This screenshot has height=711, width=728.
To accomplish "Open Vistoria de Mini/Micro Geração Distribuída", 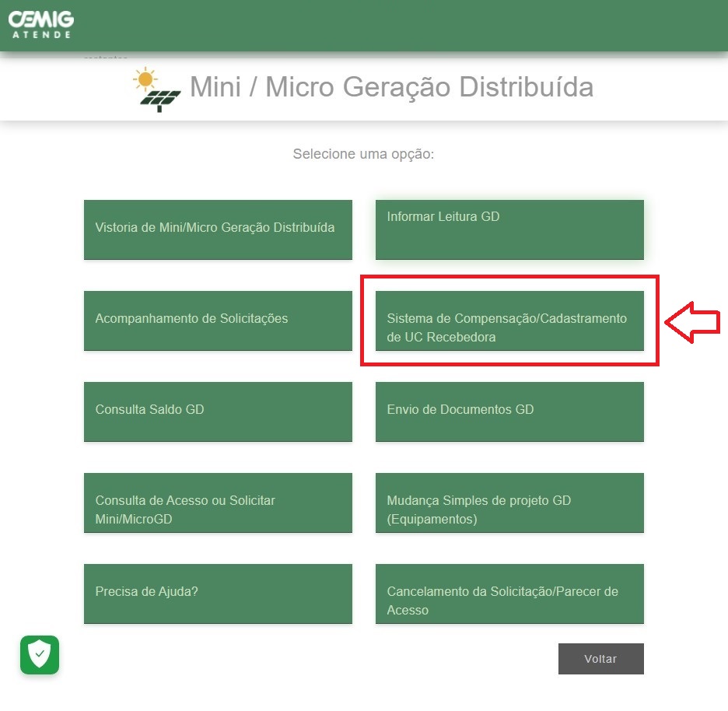I will (x=218, y=229).
